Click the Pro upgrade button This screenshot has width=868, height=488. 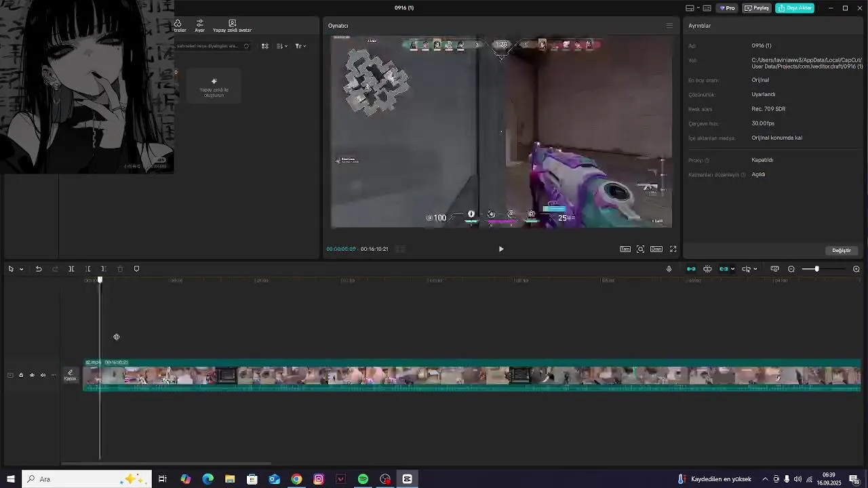tap(728, 8)
